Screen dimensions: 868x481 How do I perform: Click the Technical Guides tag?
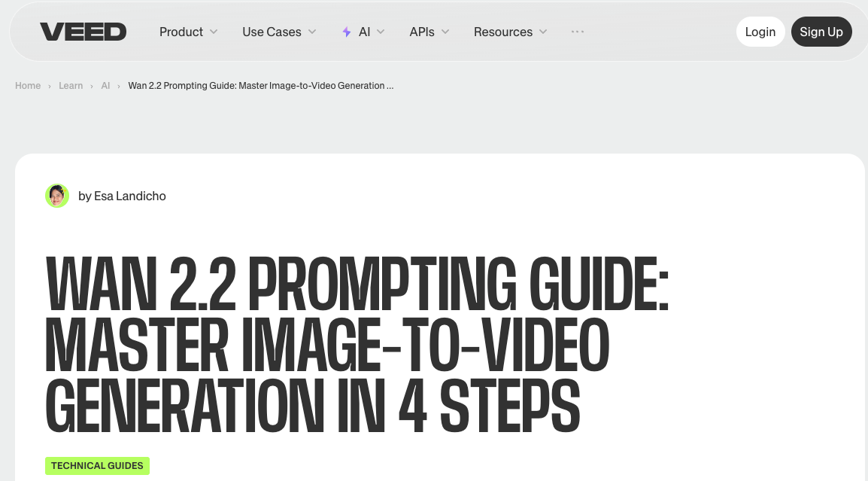[x=98, y=465]
